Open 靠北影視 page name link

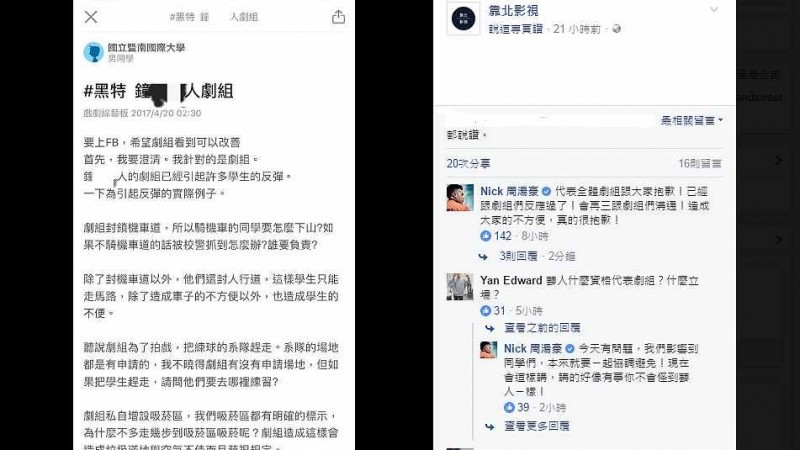(x=513, y=10)
